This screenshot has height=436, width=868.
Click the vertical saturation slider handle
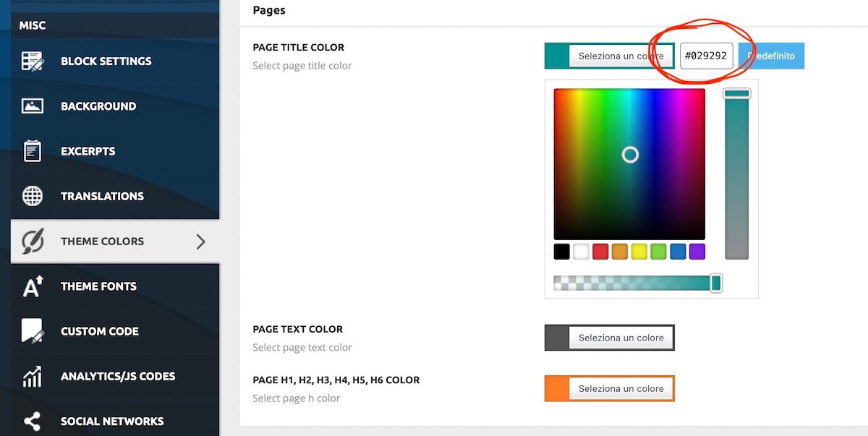click(737, 93)
